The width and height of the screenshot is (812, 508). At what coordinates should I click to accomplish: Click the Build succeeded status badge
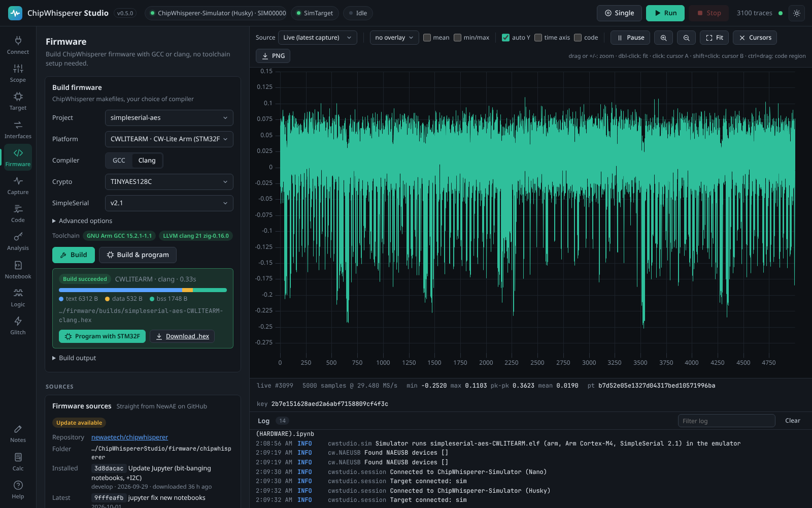(x=85, y=279)
